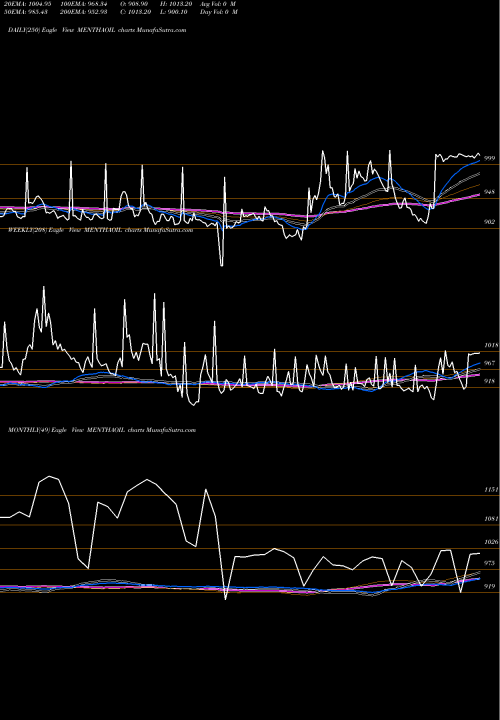Click the 919 price level on monthly chart

click(x=490, y=586)
